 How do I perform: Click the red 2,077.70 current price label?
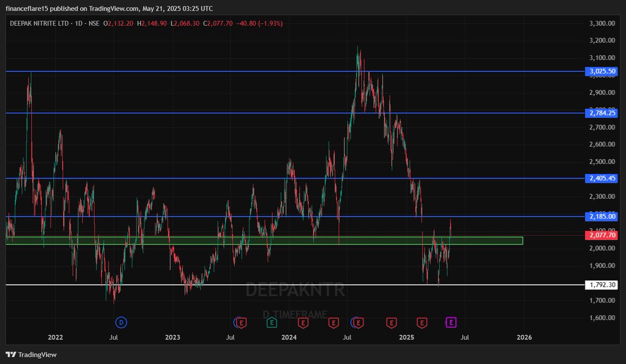(x=603, y=235)
